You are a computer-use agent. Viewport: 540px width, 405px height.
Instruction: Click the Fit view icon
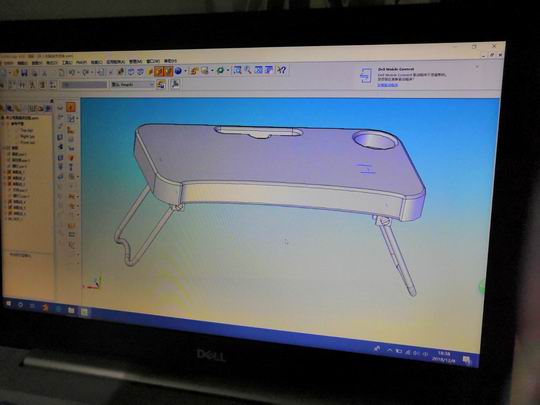click(259, 70)
